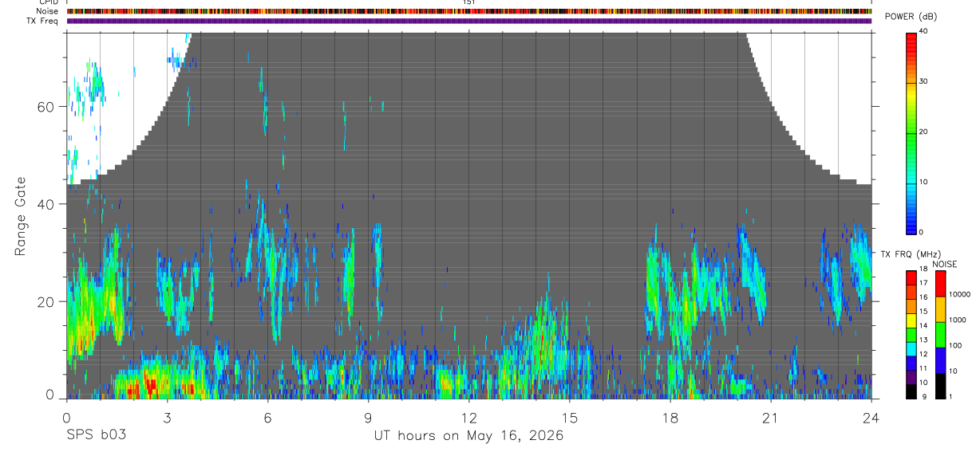Click the 18 hour axis label
This screenshot has height=452, width=980.
[x=670, y=417]
